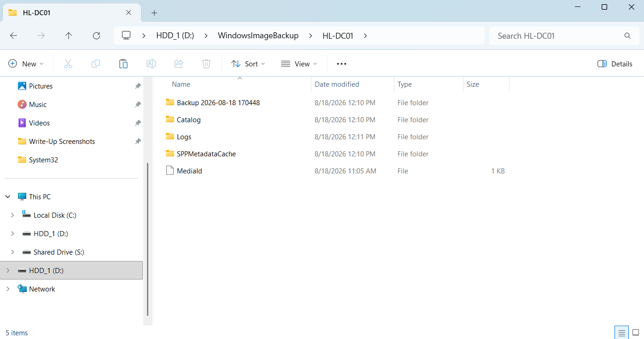Viewport: 644px width, 339px height.
Task: Open the View dropdown menu
Action: coord(299,64)
